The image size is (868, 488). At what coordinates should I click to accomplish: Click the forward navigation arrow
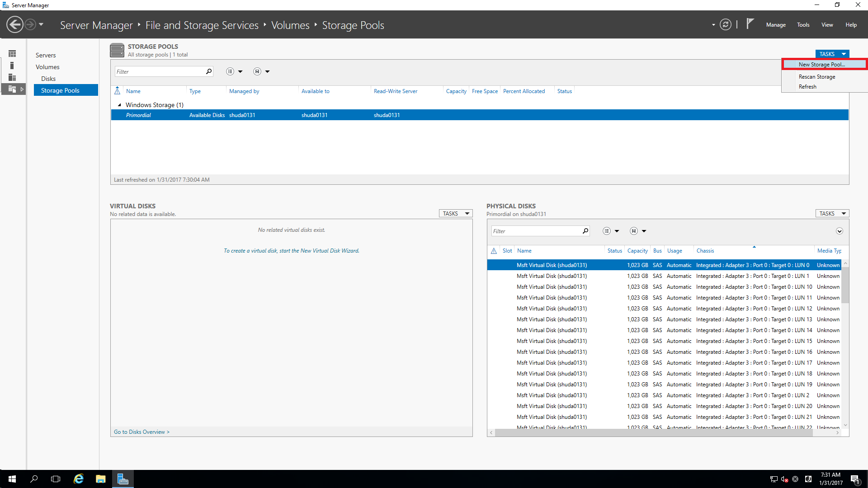click(30, 24)
